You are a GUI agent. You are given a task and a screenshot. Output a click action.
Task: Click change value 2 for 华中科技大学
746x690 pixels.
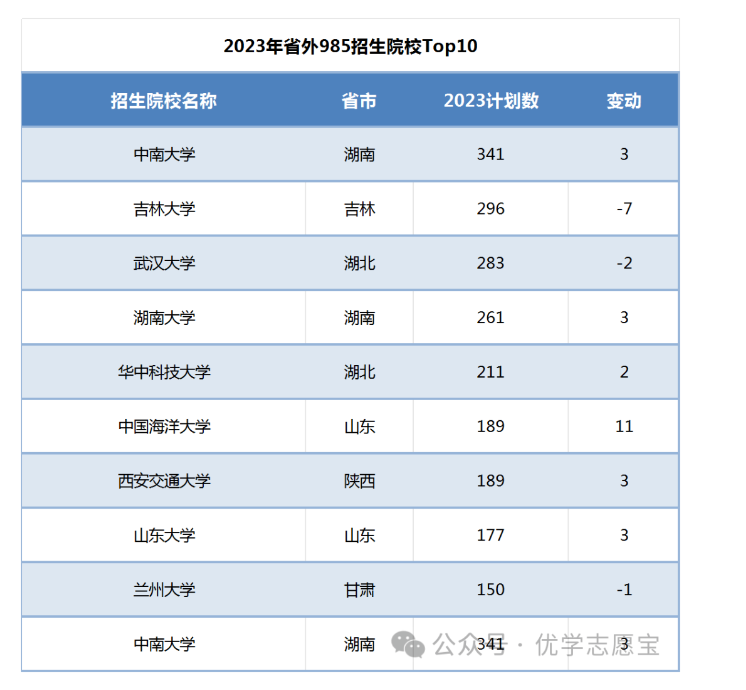pos(624,372)
